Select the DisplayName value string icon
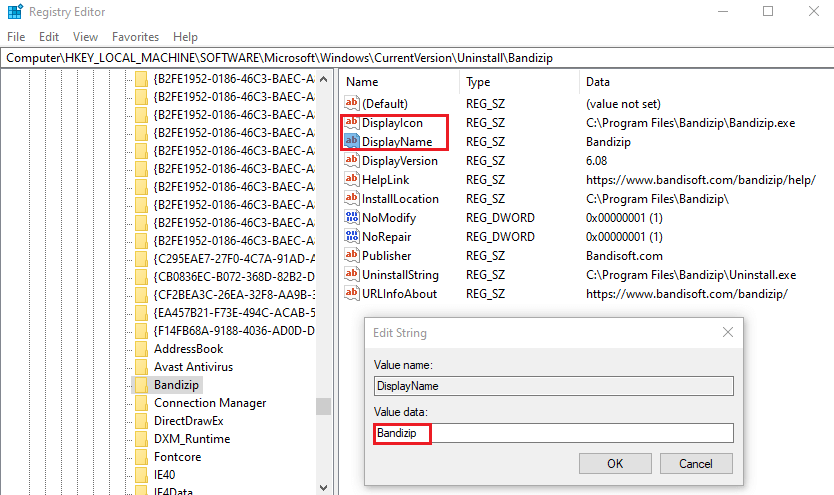This screenshot has width=834, height=495. [352, 141]
